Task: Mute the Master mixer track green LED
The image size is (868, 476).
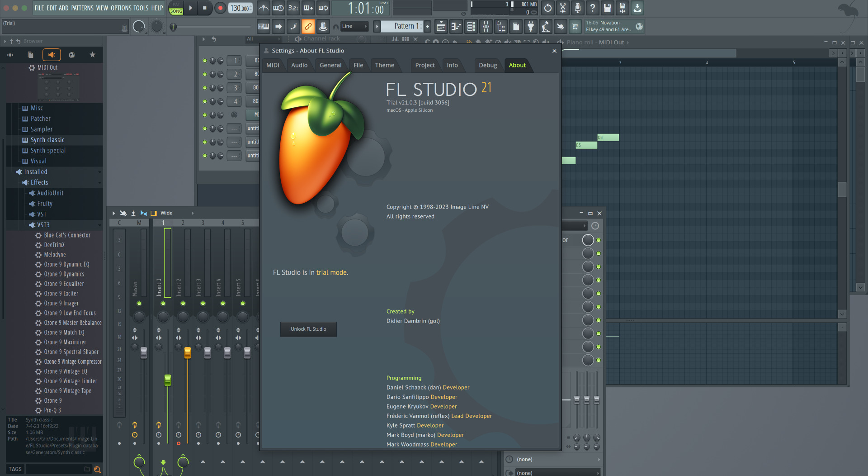Action: 139,303
